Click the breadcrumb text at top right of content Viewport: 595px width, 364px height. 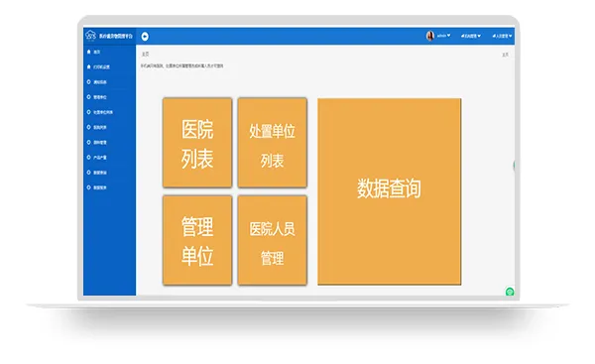point(505,55)
